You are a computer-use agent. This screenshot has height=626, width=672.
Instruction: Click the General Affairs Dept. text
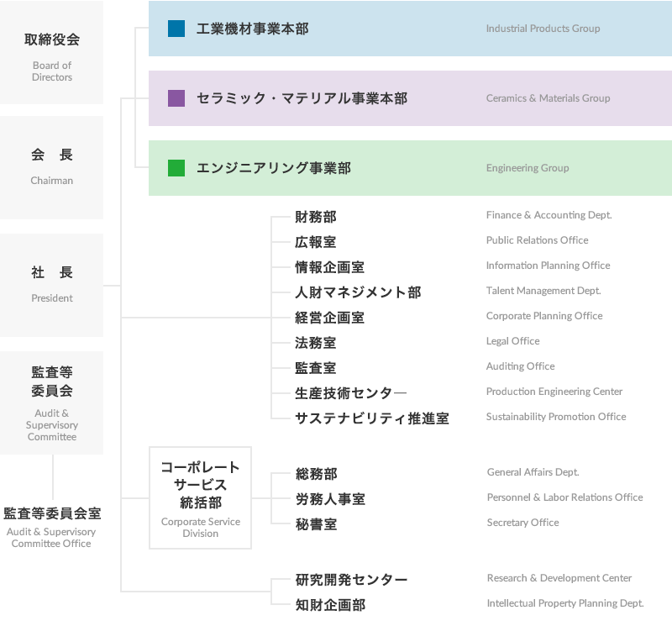pyautogui.click(x=533, y=472)
